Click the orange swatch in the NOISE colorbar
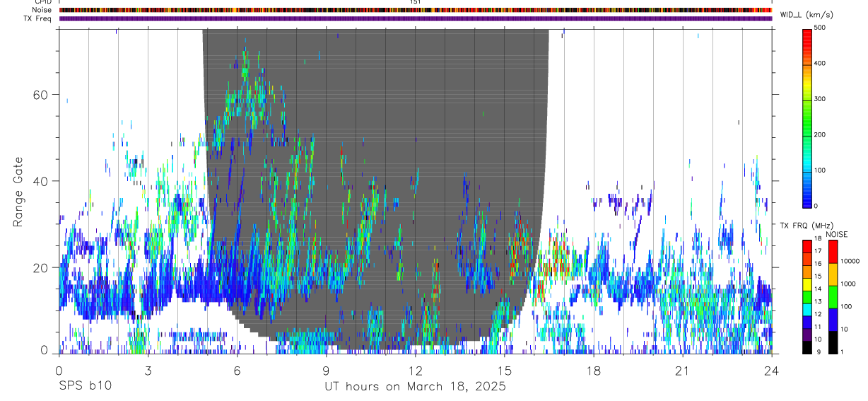The height and width of the screenshot is (401, 868). [x=833, y=274]
